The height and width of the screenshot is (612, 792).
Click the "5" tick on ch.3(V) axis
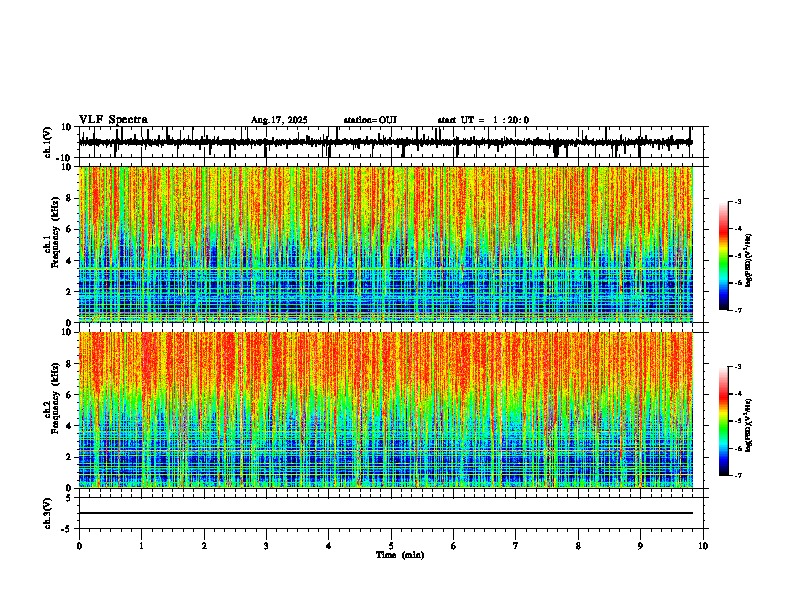(x=69, y=497)
